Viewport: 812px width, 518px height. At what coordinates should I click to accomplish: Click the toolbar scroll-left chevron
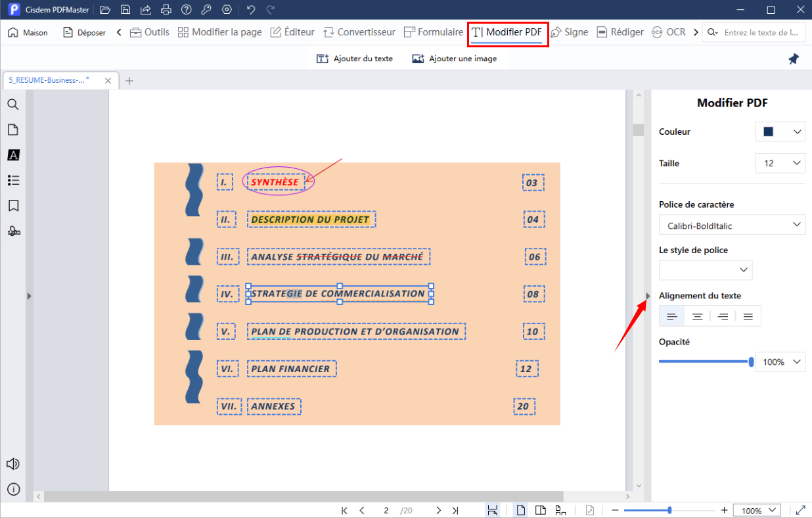(119, 32)
